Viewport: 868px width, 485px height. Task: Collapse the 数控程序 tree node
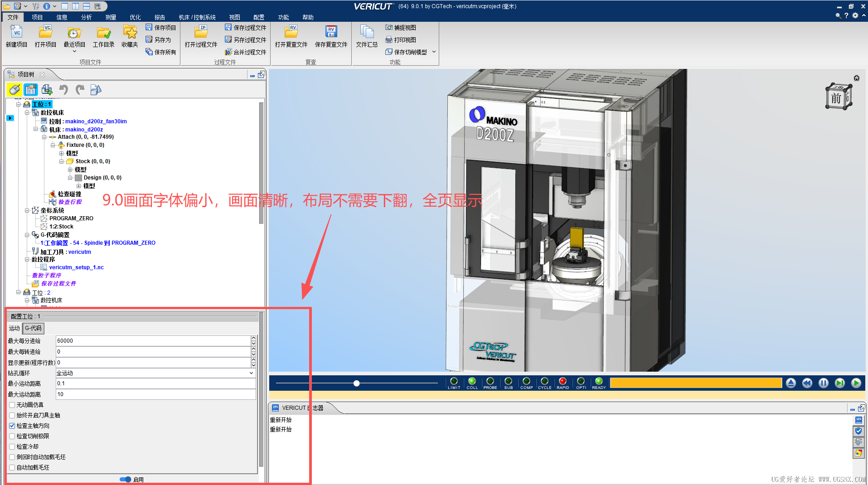click(27, 259)
